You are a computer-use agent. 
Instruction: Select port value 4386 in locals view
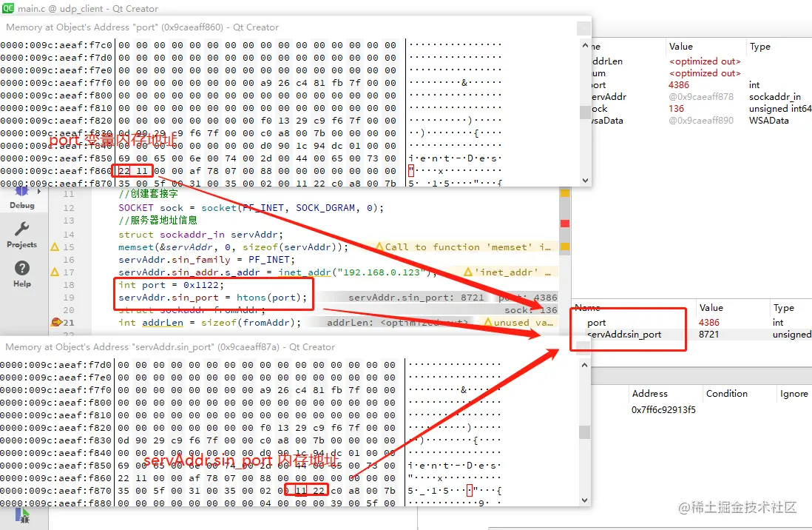click(x=678, y=84)
